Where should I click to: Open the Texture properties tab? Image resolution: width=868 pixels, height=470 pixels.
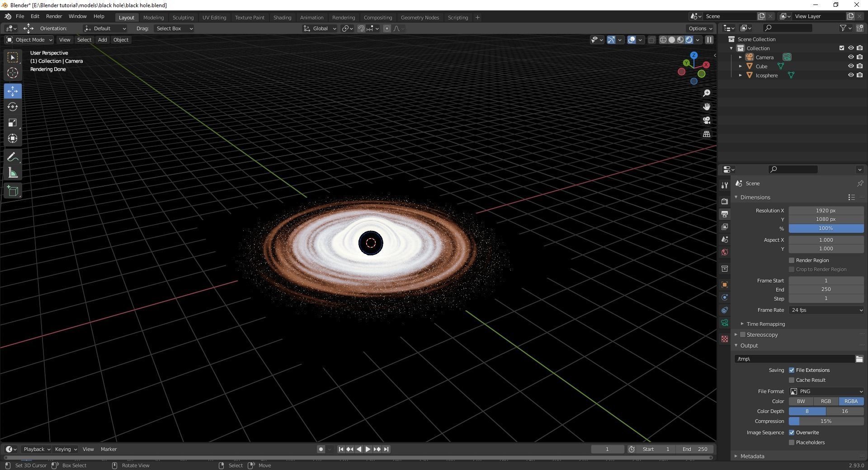[x=725, y=339]
